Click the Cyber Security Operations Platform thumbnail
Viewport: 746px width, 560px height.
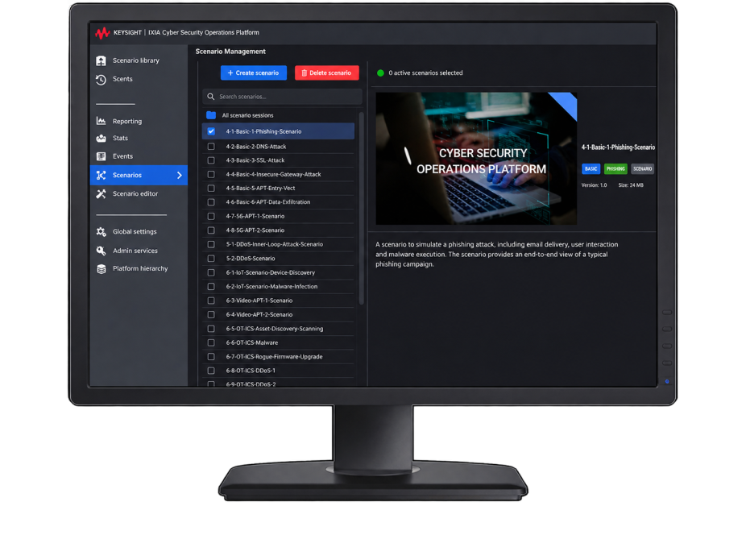476,159
